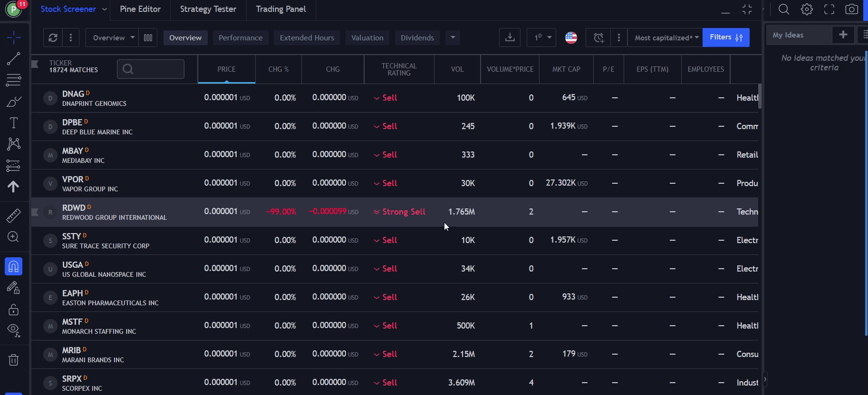The image size is (868, 395).
Task: Select the Performance column tab
Action: [x=241, y=38]
